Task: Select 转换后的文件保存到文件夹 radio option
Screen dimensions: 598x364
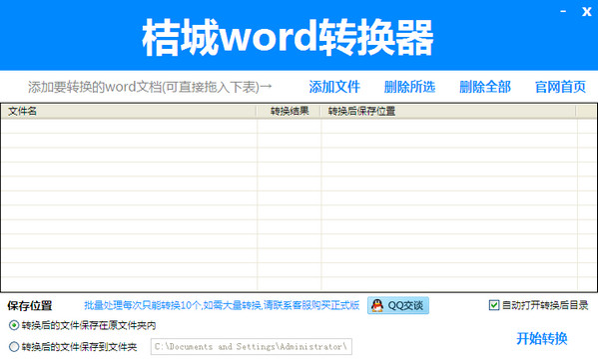Action: tap(14, 347)
